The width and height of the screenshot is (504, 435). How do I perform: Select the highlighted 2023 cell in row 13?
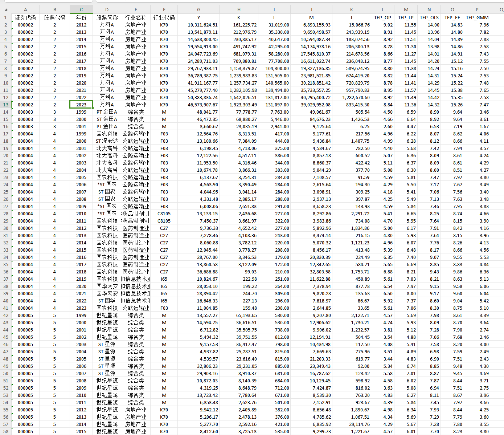tap(81, 105)
